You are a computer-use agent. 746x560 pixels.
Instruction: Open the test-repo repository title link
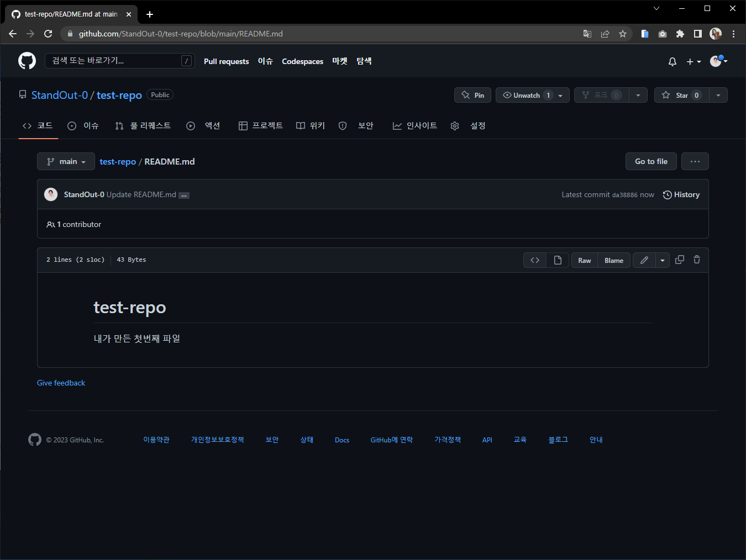(119, 95)
